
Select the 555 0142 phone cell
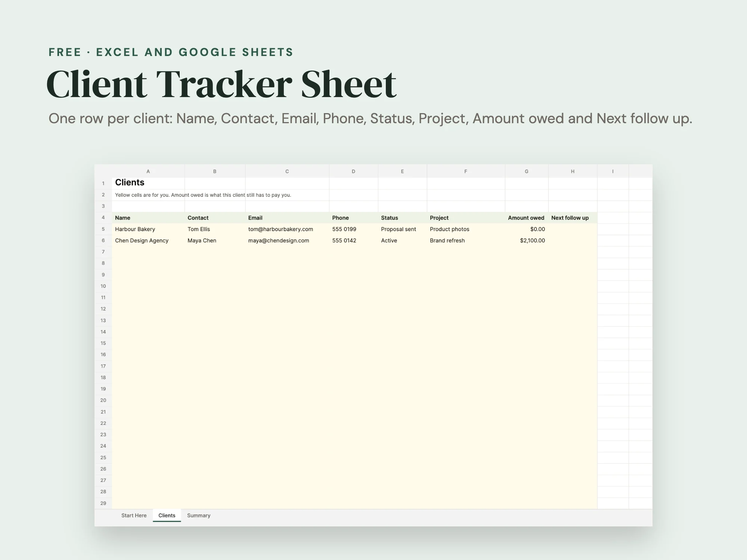point(353,240)
